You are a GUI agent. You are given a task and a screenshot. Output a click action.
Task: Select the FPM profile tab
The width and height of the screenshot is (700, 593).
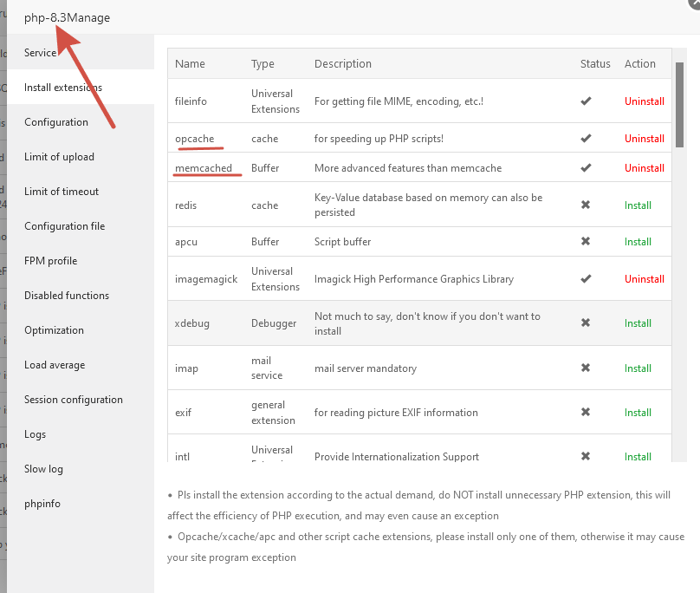pyautogui.click(x=50, y=261)
